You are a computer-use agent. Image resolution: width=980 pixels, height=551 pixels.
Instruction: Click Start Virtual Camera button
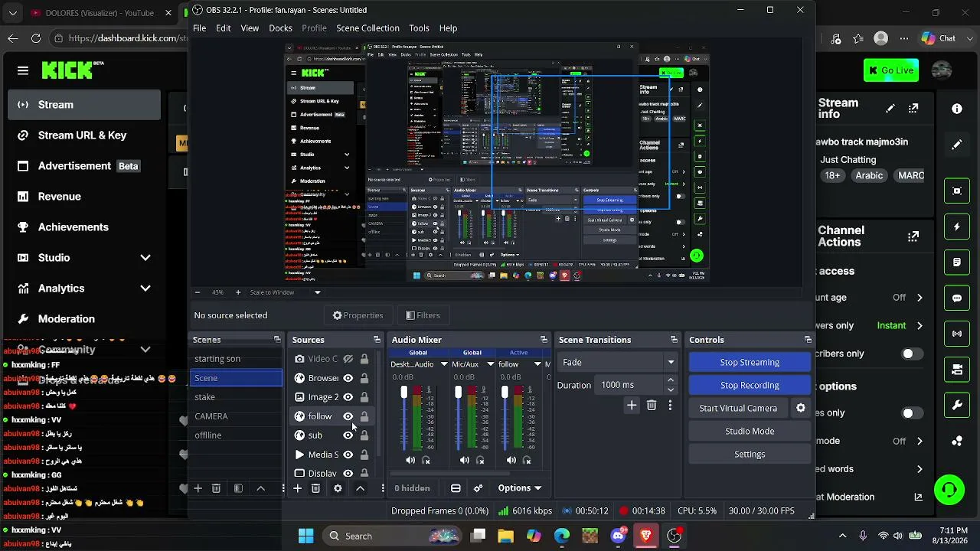click(x=738, y=408)
